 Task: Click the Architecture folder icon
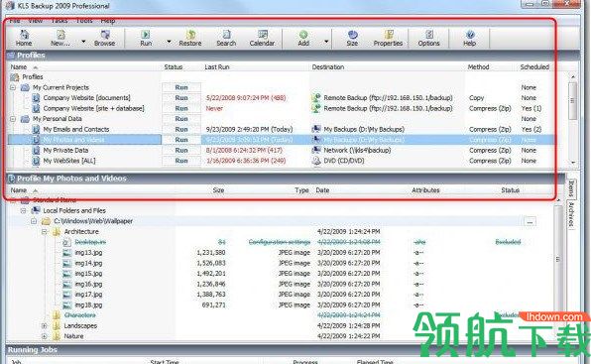click(57, 232)
